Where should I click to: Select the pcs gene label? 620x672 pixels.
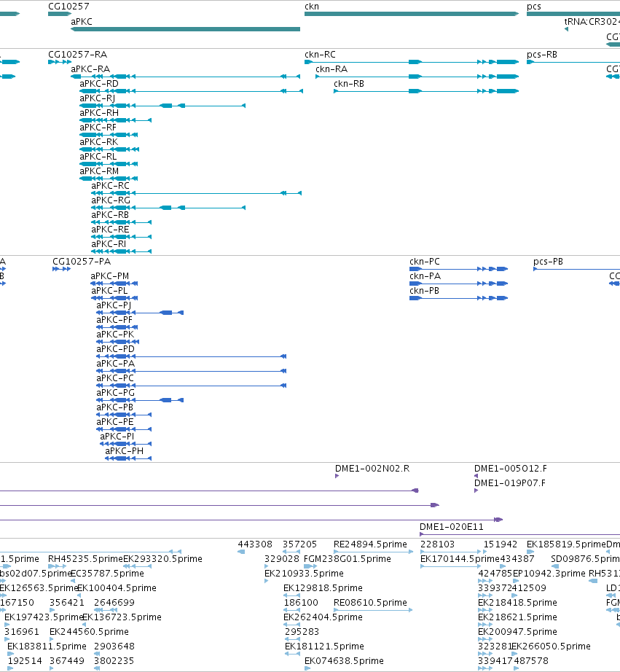click(x=534, y=7)
